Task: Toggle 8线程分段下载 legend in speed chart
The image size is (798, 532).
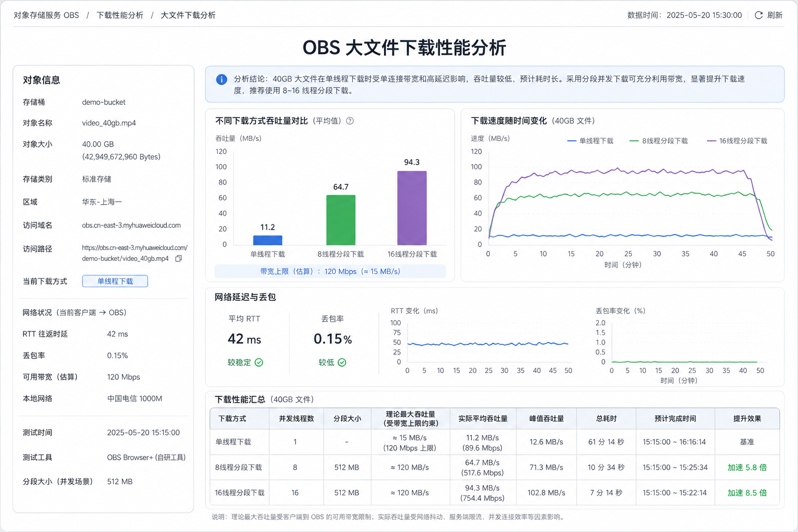Action: point(658,141)
